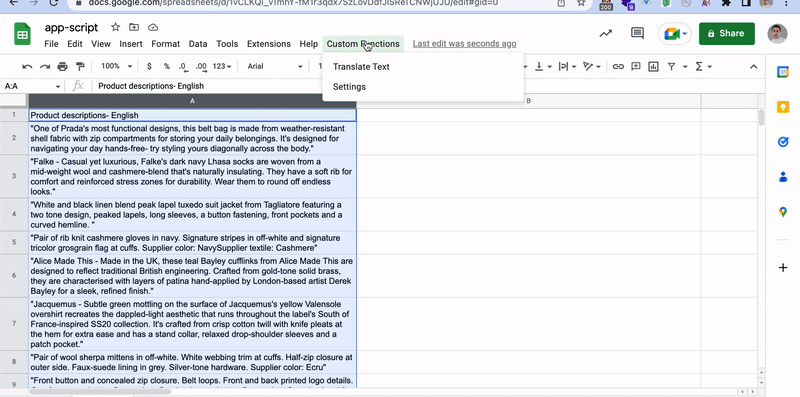Open the filter views dropdown arrow
The width and height of the screenshot is (800, 397).
(685, 66)
